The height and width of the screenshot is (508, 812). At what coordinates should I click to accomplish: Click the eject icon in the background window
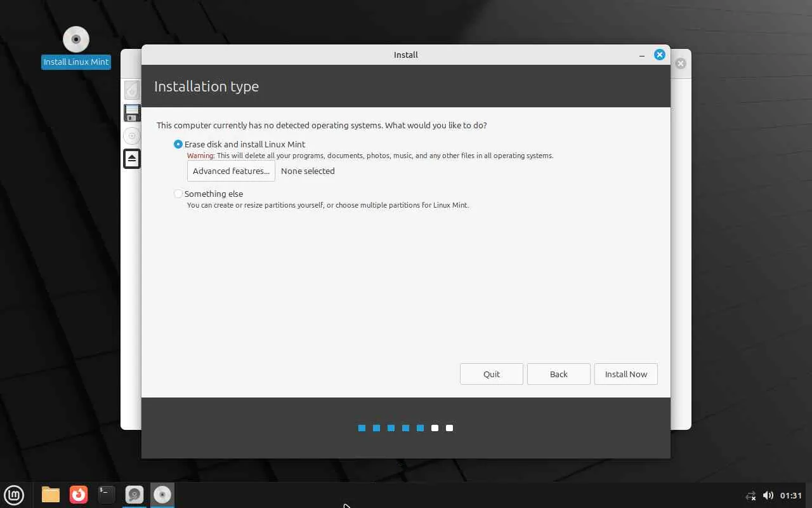pyautogui.click(x=132, y=158)
